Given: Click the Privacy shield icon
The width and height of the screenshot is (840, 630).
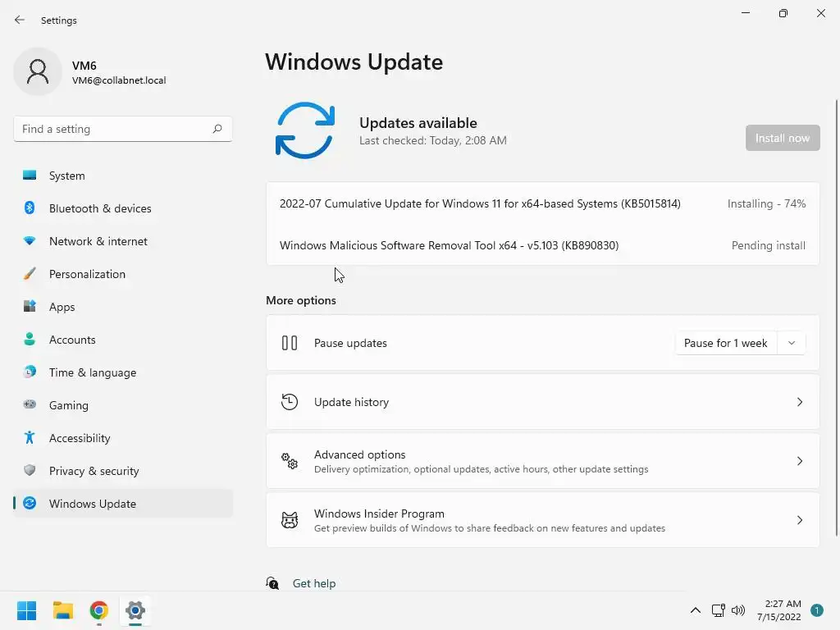Looking at the screenshot, I should (30, 470).
